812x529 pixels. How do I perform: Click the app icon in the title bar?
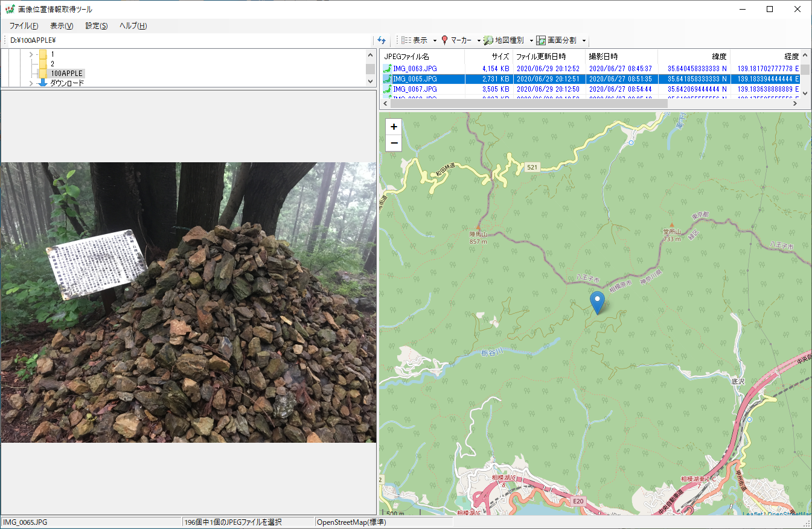point(10,9)
